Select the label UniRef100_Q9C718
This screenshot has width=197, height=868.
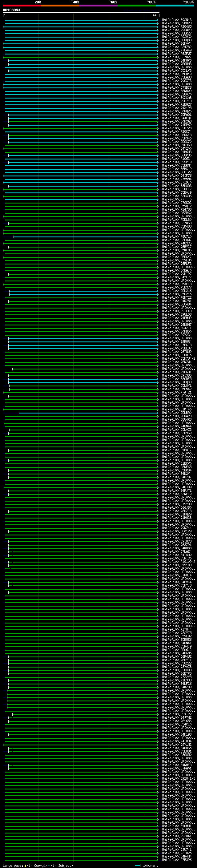tap(177, 101)
